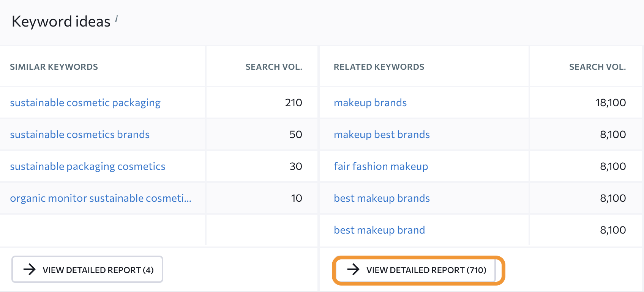
Task: Click the RELATED KEYWORDS column header
Action: pyautogui.click(x=379, y=67)
